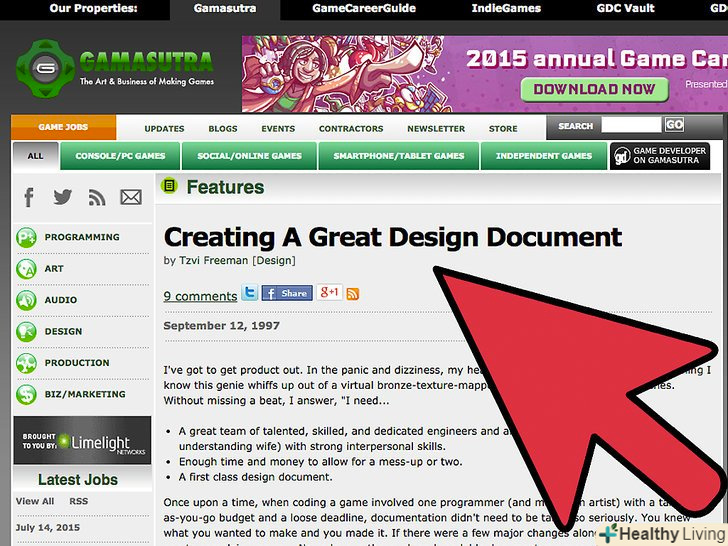The image size is (728, 546).
Task: Open the Gamasutra property tab at top
Action: pyautogui.click(x=225, y=9)
